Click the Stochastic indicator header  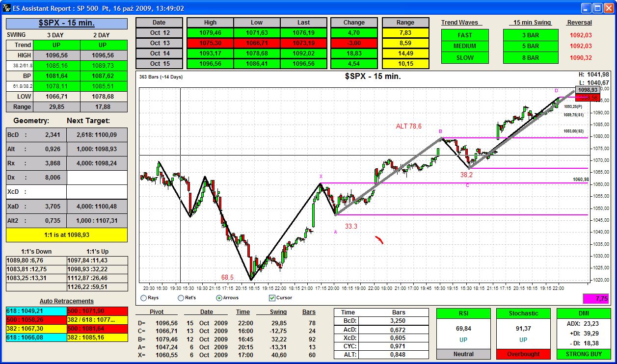tap(523, 313)
